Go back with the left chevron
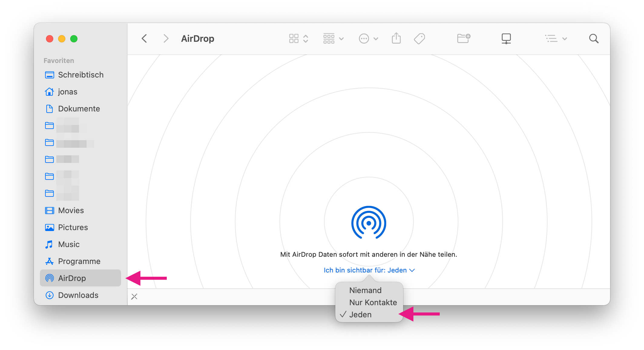644x350 pixels. pos(144,38)
